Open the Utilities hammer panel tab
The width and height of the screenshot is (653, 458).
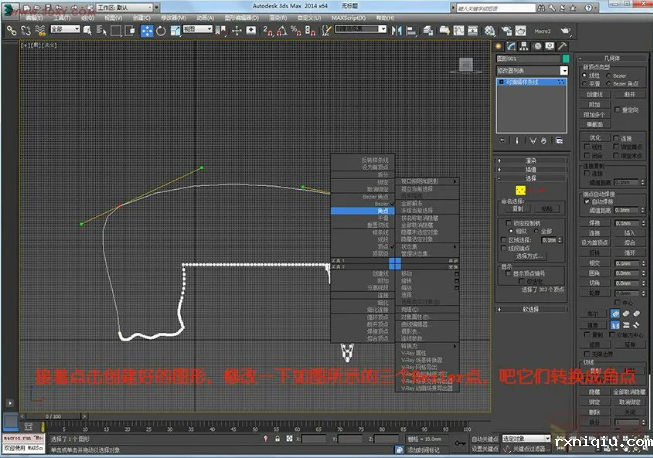coord(562,46)
